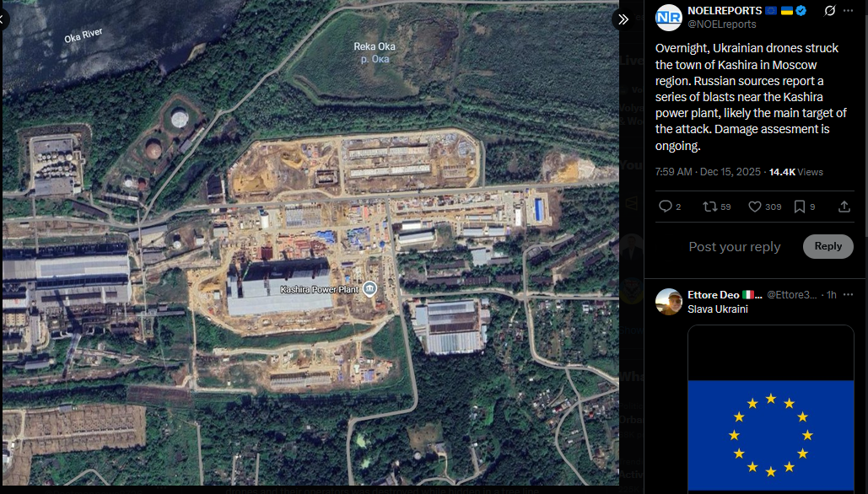Click the @Ettore3... handle

click(791, 295)
